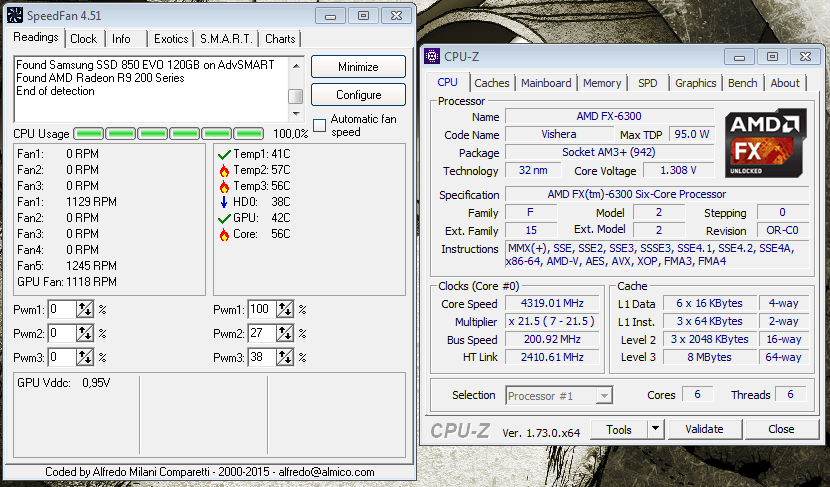Click the right Pwm3 value field showing 38

262,357
